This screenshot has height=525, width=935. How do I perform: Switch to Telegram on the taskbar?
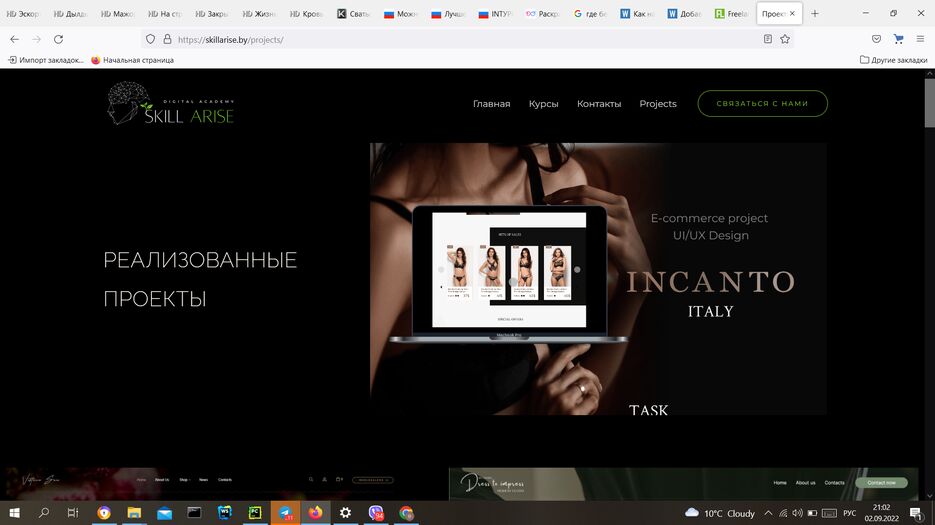click(285, 513)
